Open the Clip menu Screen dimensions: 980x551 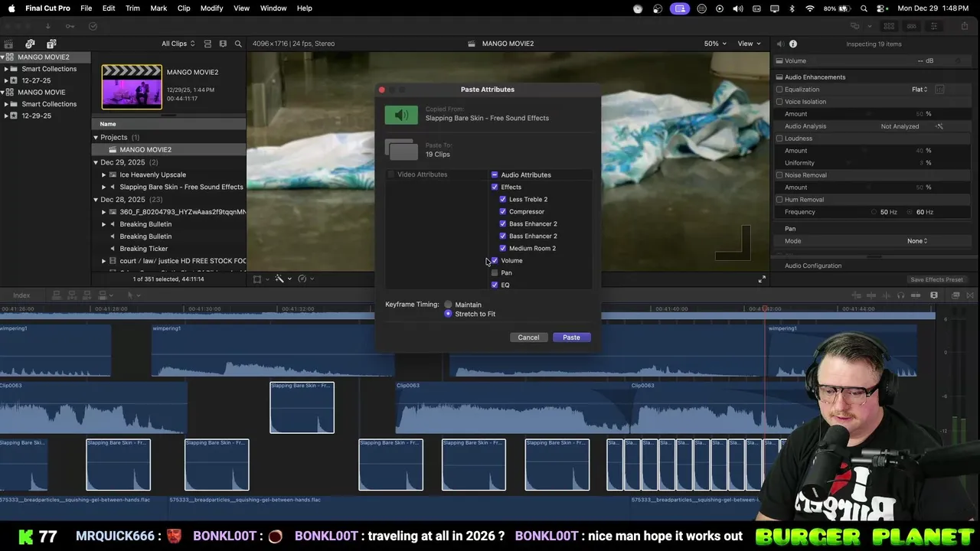pyautogui.click(x=184, y=8)
